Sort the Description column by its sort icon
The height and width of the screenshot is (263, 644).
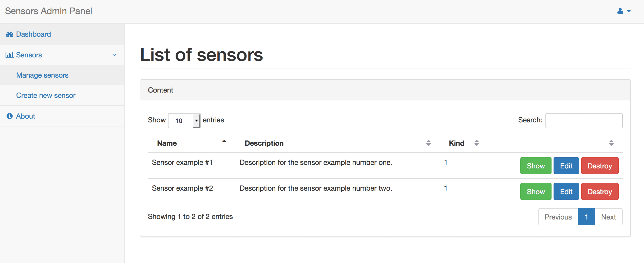428,143
